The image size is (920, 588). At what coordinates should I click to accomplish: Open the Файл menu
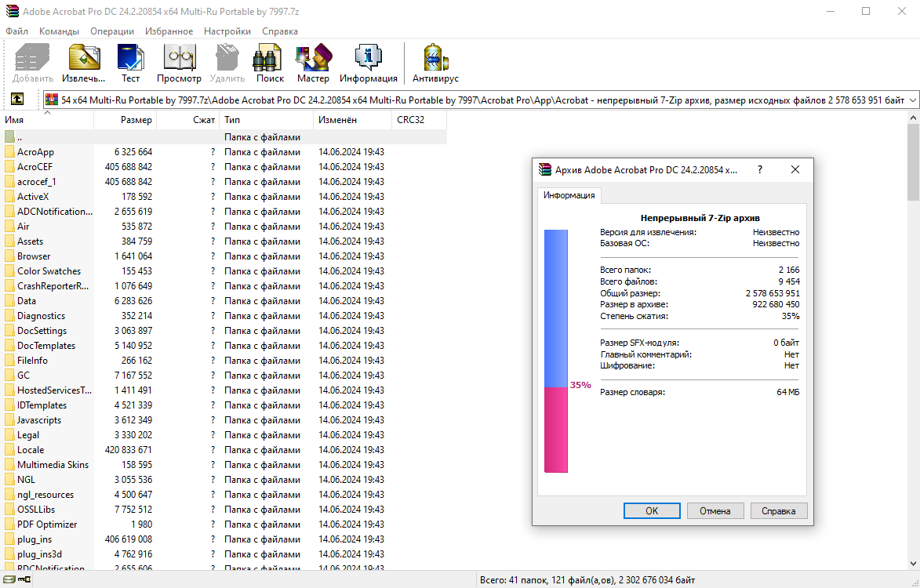pyautogui.click(x=16, y=31)
